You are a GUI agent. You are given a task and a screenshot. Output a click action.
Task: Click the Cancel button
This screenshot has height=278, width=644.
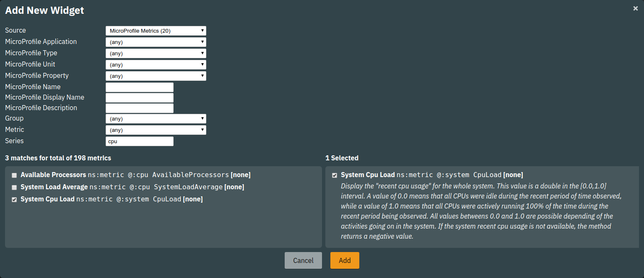[x=303, y=260]
